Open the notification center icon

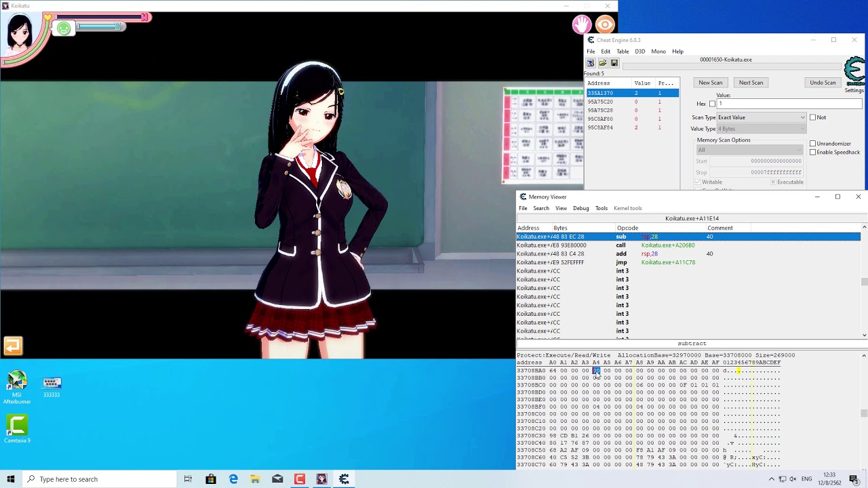tap(854, 479)
